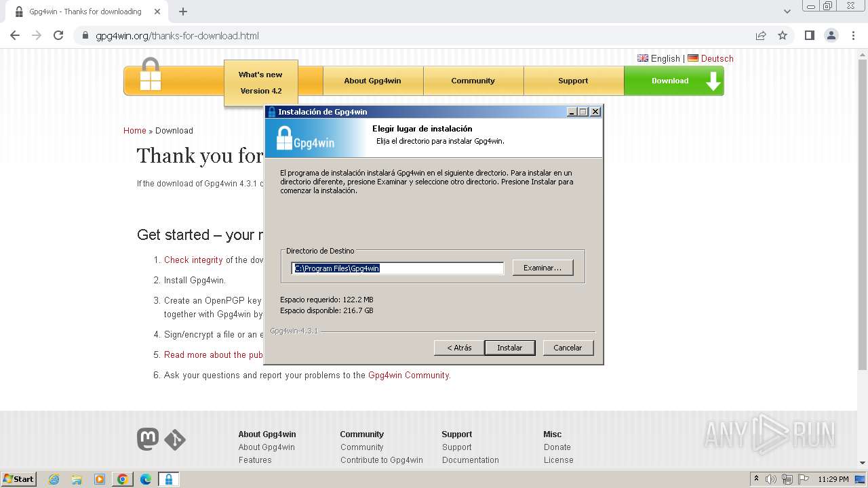The width and height of the screenshot is (868, 488).
Task: Bookmark this page with the star icon
Action: (783, 36)
